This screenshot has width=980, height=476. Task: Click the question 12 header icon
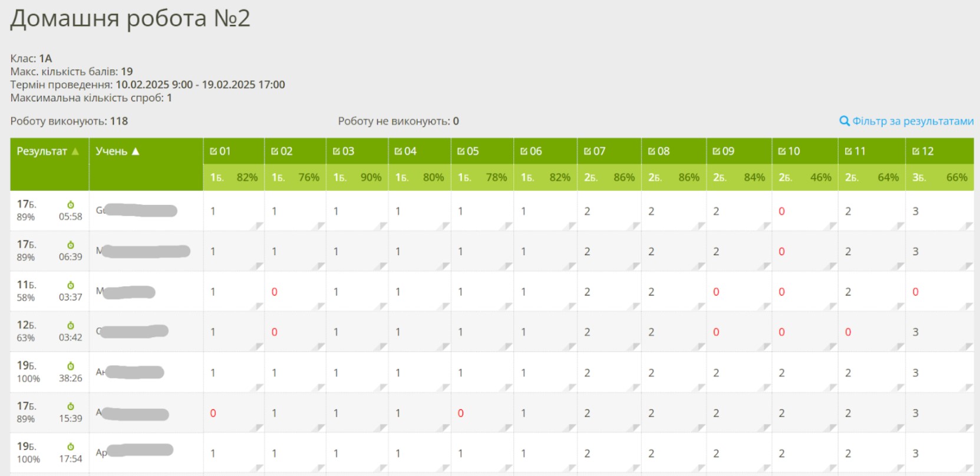click(916, 151)
